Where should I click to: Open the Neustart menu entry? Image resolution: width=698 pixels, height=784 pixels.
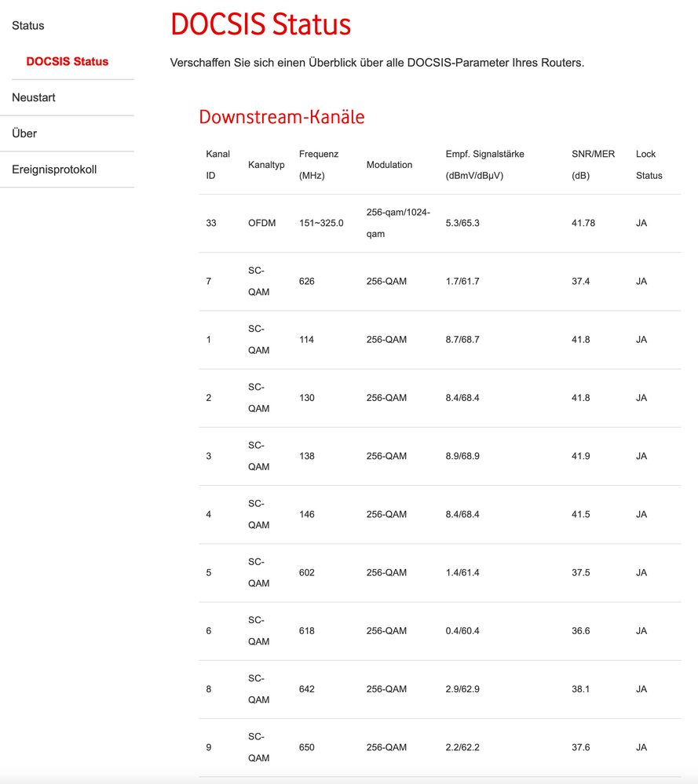coord(34,97)
